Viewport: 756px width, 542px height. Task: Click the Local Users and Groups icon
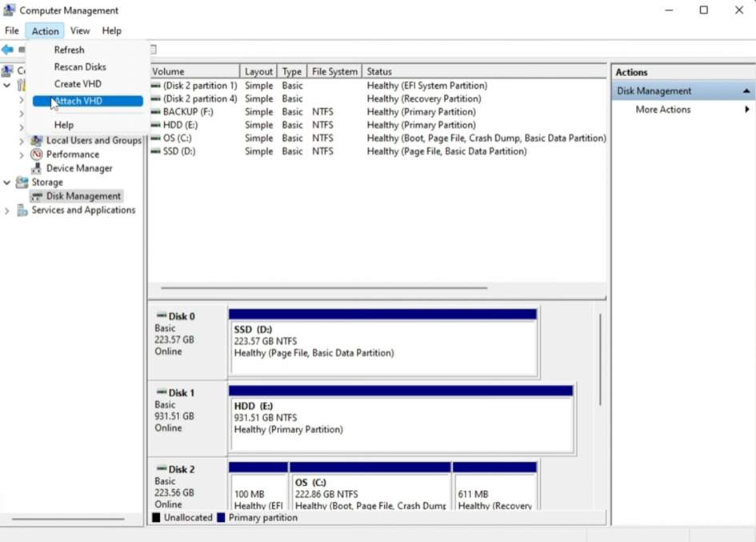pyautogui.click(x=37, y=141)
